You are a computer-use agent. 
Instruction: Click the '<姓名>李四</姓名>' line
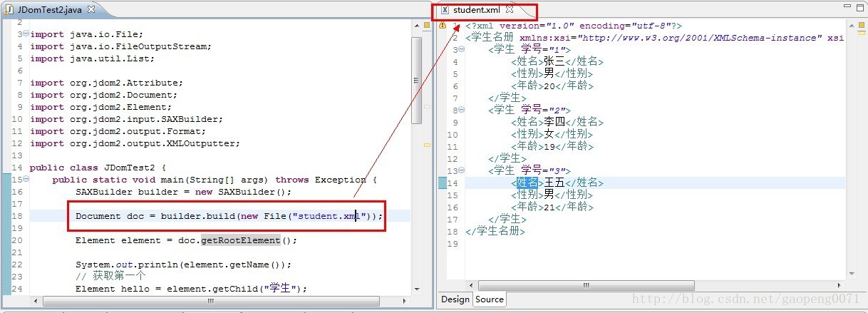tap(557, 123)
